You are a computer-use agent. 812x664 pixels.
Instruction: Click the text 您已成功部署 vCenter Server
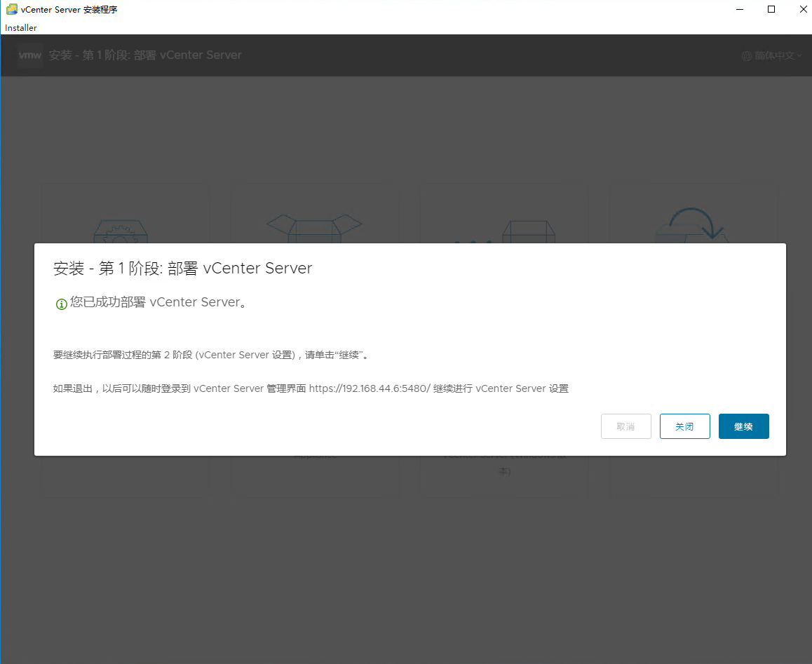[x=158, y=302]
